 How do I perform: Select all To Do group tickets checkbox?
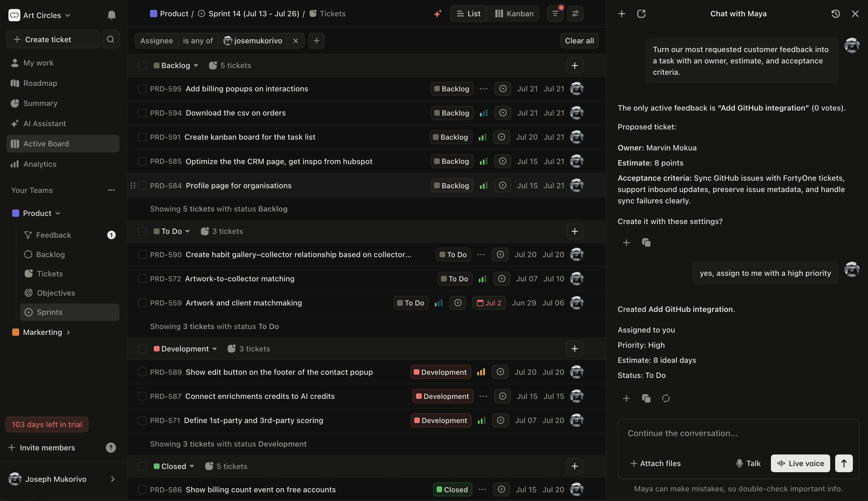[142, 231]
